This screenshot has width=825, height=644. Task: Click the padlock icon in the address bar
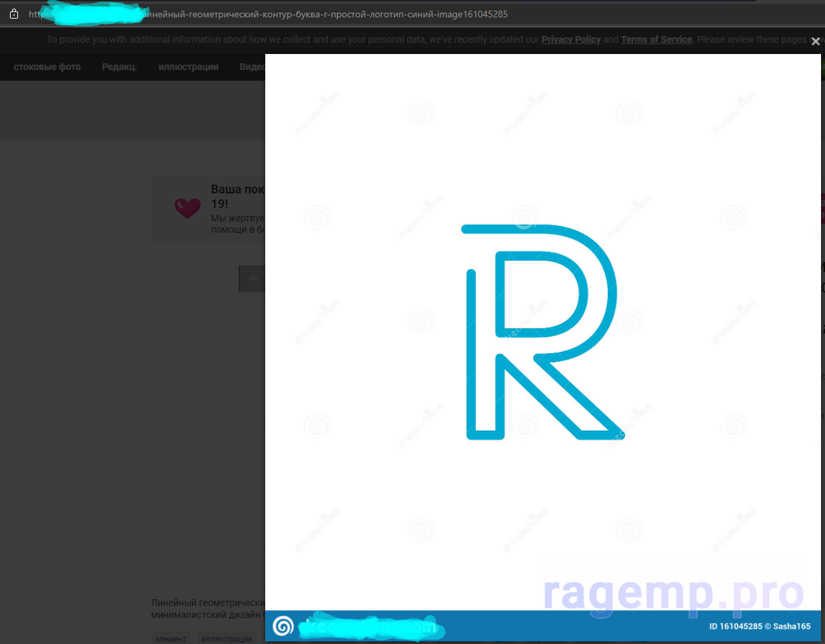(14, 13)
